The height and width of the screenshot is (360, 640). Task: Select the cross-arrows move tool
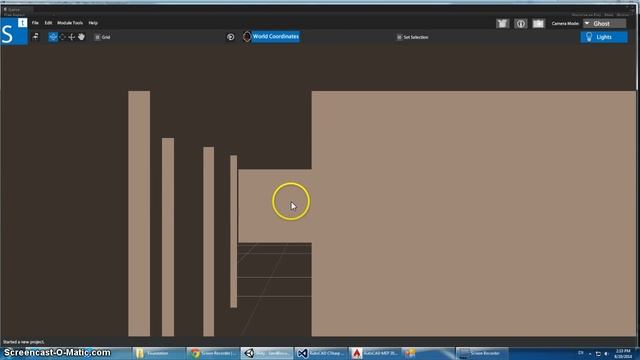tap(71, 37)
